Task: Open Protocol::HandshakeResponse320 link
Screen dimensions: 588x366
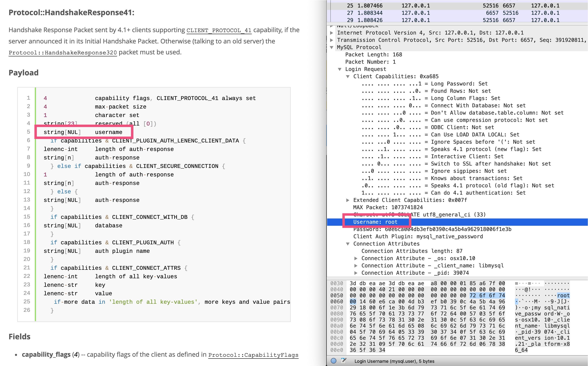Action: pos(63,53)
